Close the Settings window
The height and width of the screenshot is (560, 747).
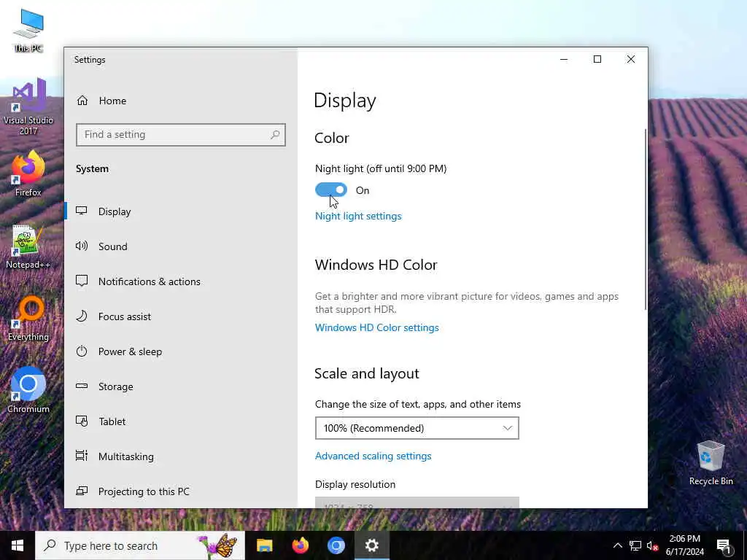(631, 60)
